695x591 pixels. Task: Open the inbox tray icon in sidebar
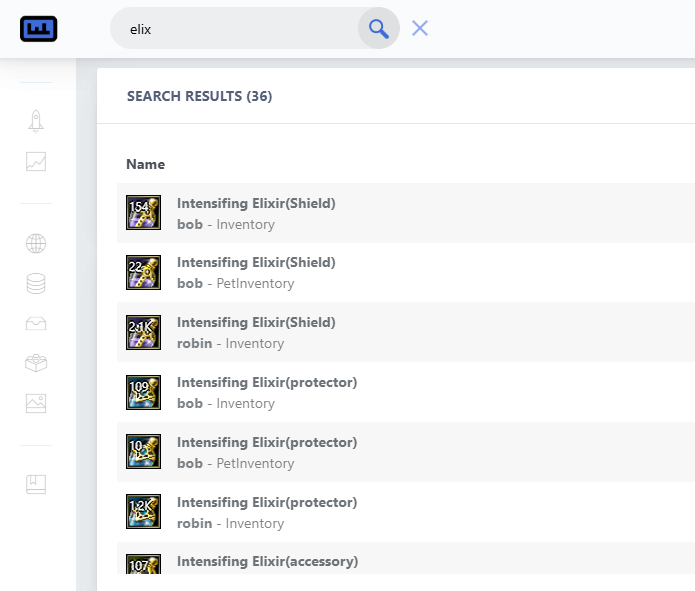point(36,323)
